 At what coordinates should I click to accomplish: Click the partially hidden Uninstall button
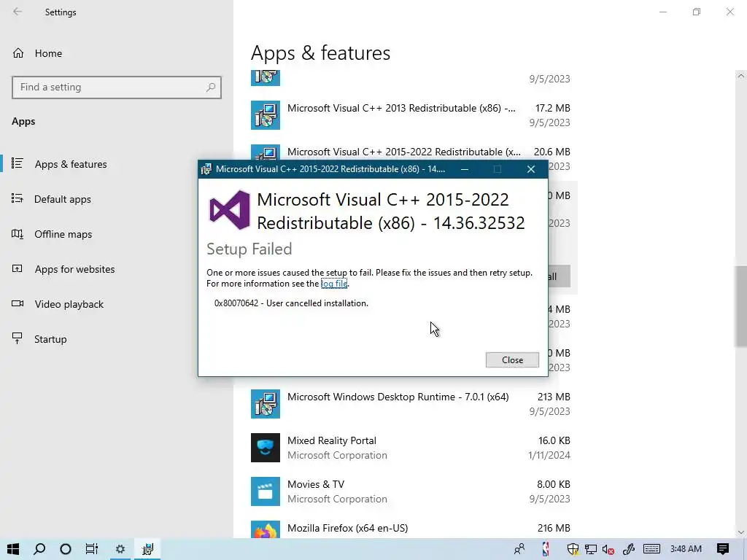tap(560, 276)
